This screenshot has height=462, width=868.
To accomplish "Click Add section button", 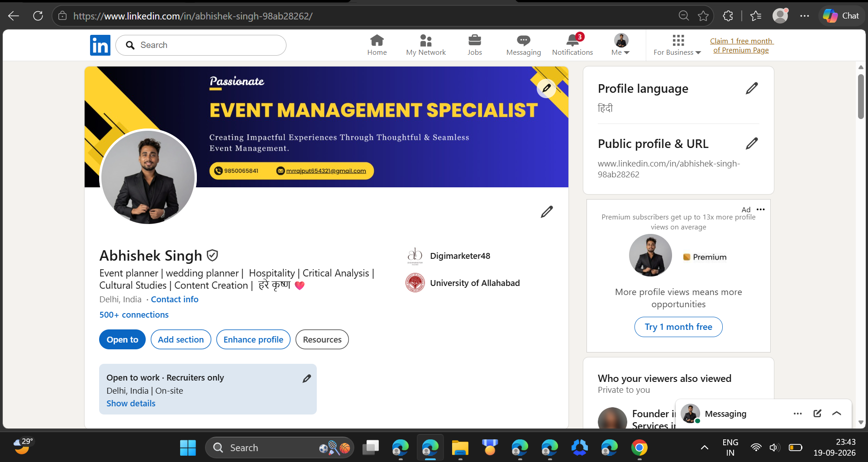I will click(181, 339).
